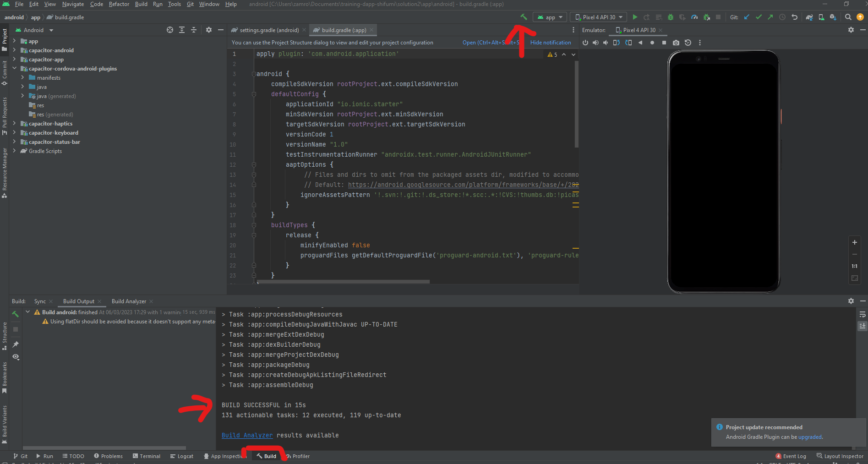Click the Make Project hammer icon in the top toolbar

pos(524,17)
